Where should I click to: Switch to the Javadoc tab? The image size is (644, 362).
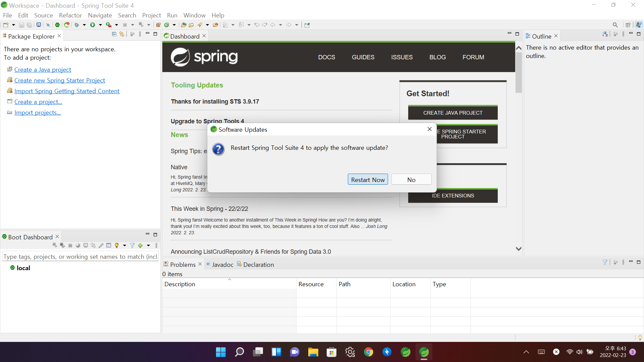222,264
